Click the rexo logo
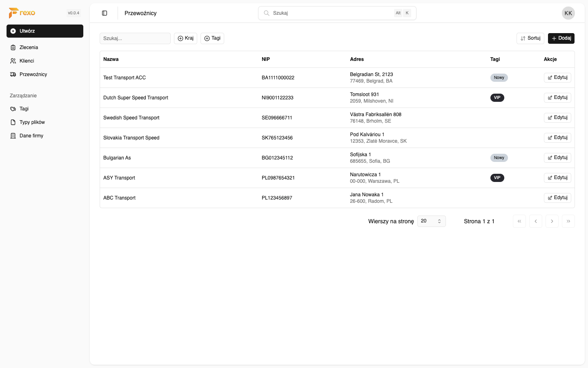588x368 pixels. tap(22, 13)
